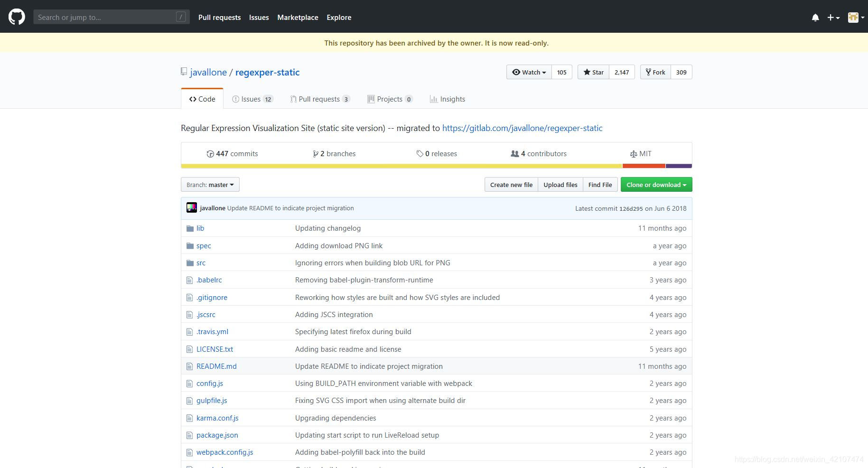Star the regexper-static repository
The height and width of the screenshot is (468, 868).
[593, 72]
